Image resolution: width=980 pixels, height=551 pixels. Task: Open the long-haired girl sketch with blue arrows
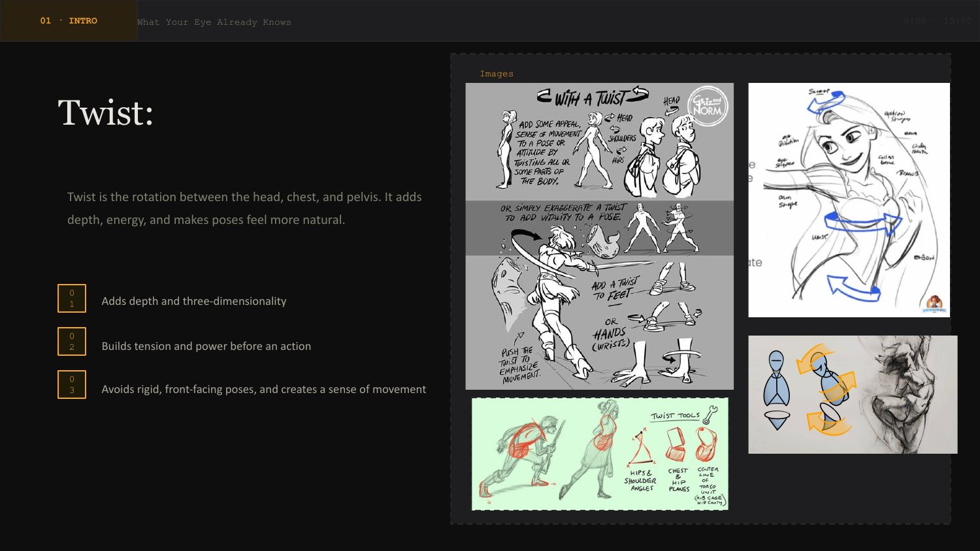coord(849,200)
